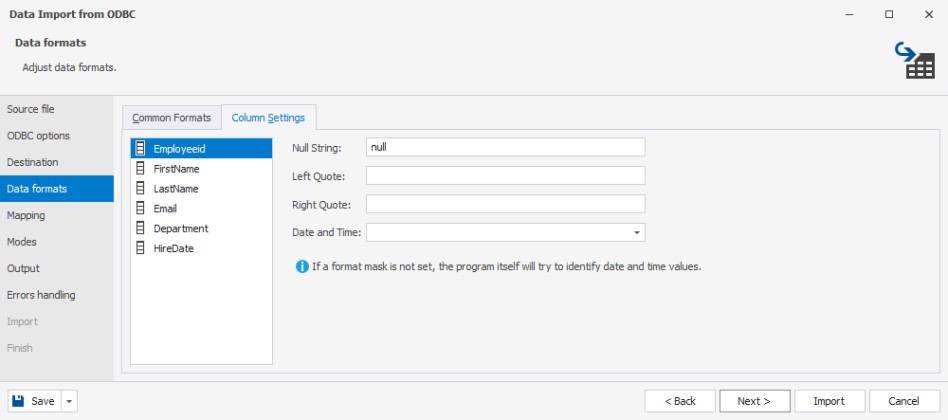The height and width of the screenshot is (420, 948).
Task: Click the Save floppy disk icon
Action: click(20, 401)
